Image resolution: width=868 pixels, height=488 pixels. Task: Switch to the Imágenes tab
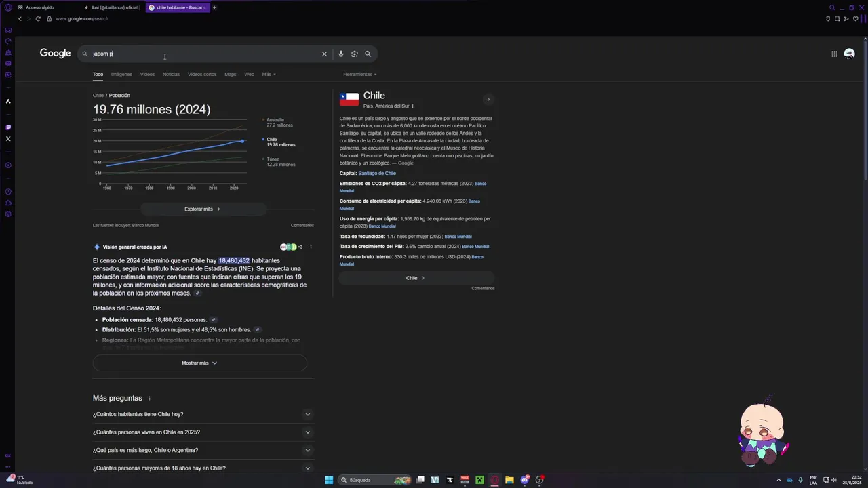tap(121, 75)
